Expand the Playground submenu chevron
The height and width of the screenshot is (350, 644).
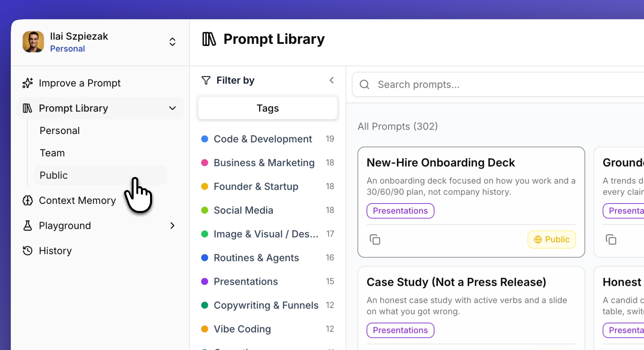click(172, 225)
